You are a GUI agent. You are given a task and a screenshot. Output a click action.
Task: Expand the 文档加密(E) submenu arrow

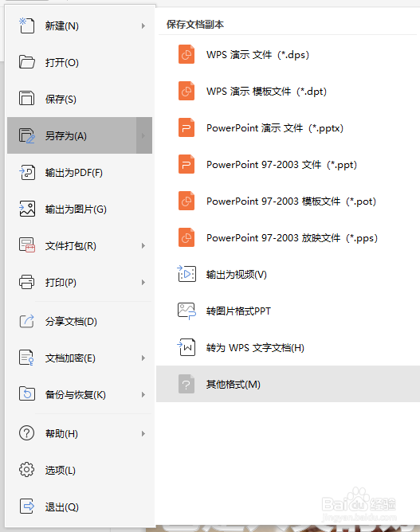(143, 358)
